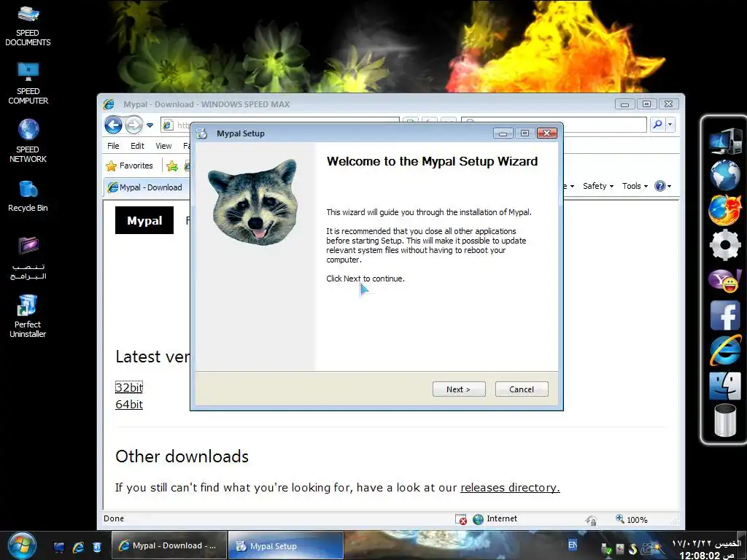
Task: Switch to Mypal Setup taskbar item
Action: coord(285,545)
